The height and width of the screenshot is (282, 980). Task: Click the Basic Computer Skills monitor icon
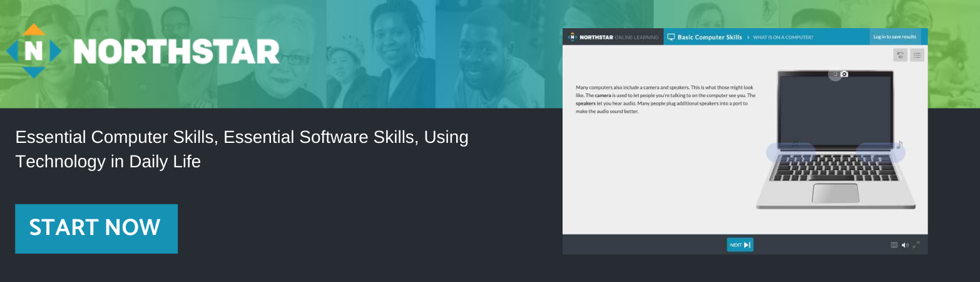point(671,37)
